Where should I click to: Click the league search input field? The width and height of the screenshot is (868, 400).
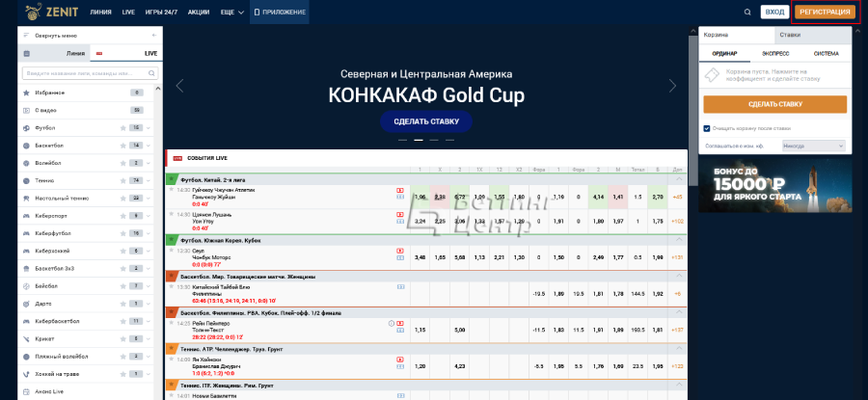click(91, 73)
